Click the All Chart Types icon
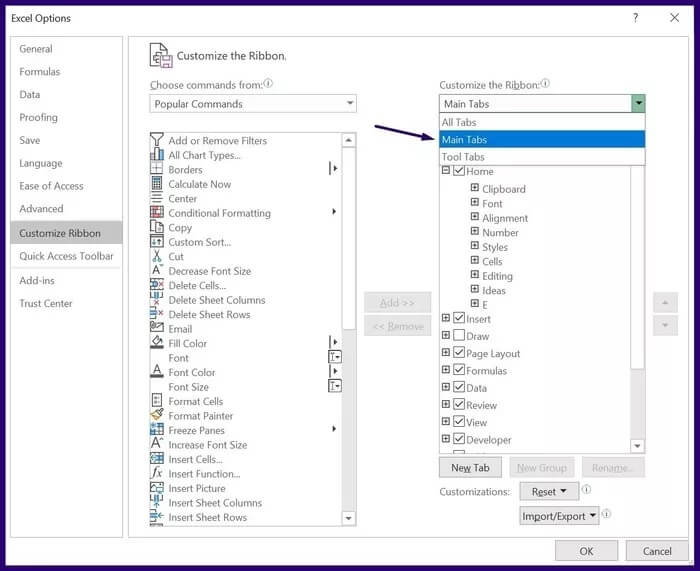This screenshot has width=700, height=571. pos(157,155)
